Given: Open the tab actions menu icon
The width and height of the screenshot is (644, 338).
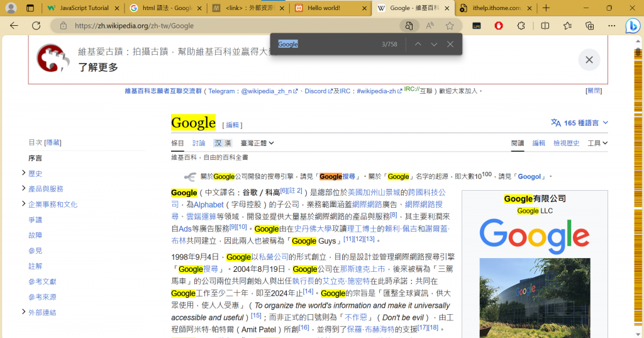Looking at the screenshot, I should tap(30, 8).
